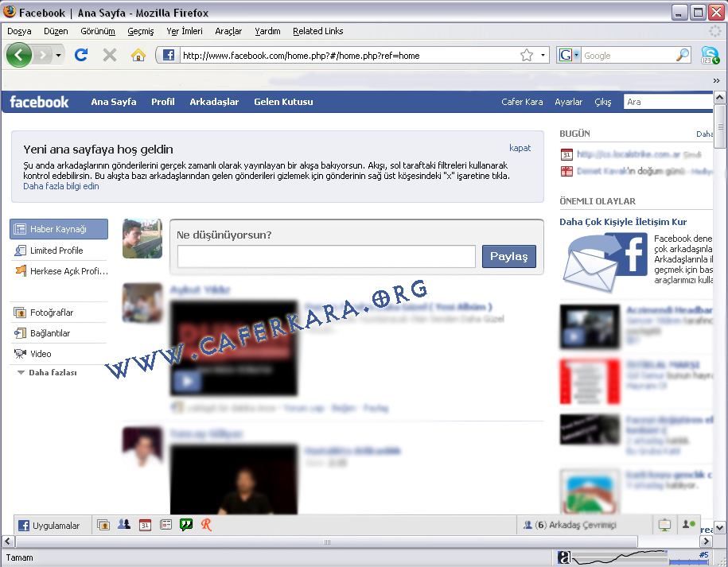Open Ayarlar settings

[568, 102]
